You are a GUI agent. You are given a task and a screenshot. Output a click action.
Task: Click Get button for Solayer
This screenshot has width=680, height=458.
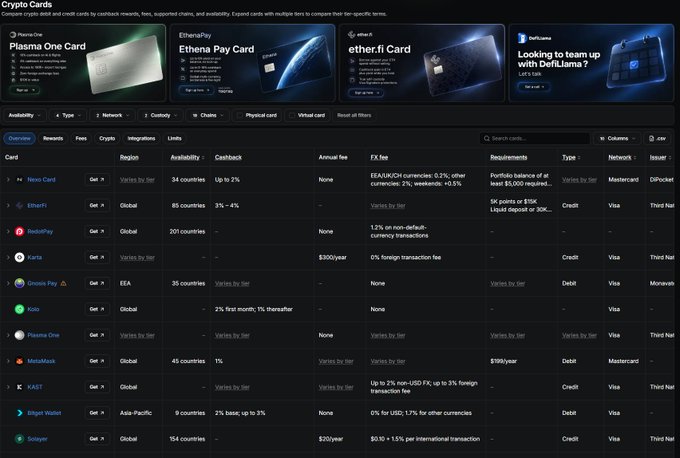[x=97, y=439]
